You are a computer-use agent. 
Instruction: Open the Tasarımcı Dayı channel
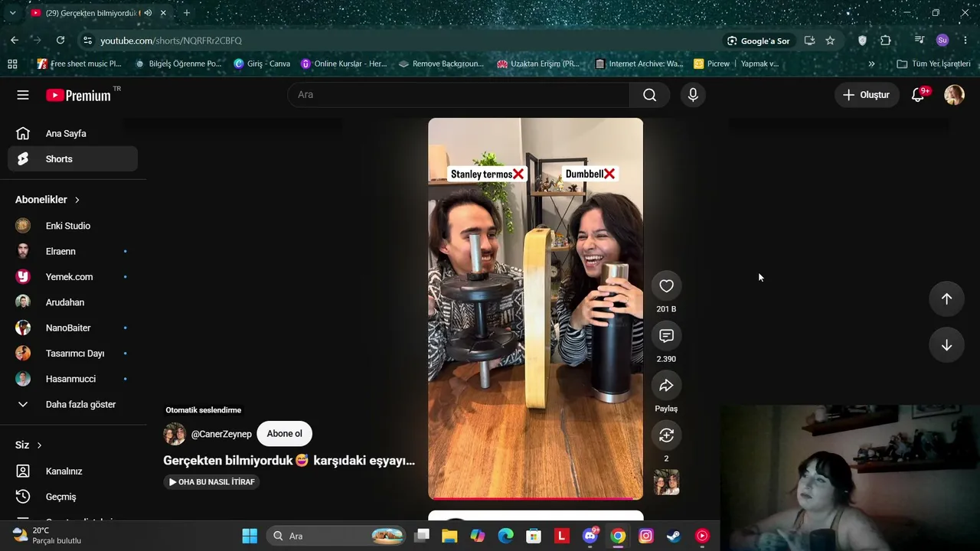click(x=73, y=354)
